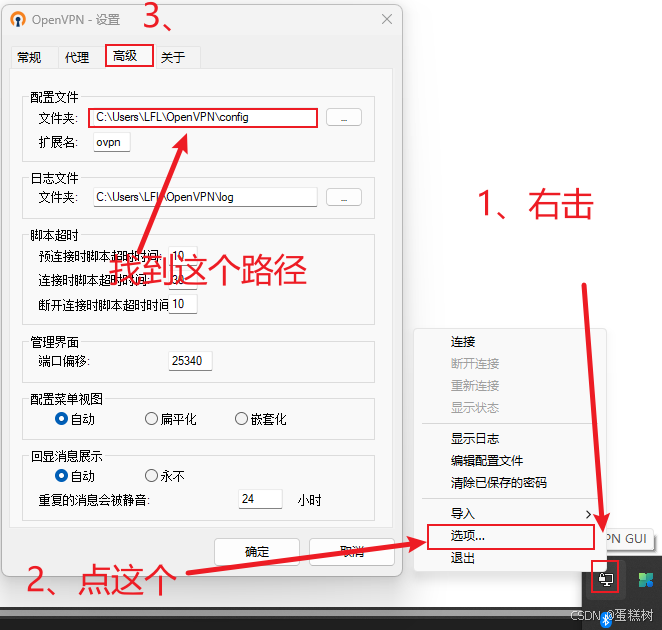The image size is (662, 630).
Task: Click the colorful app icon in taskbar
Action: [x=646, y=580]
